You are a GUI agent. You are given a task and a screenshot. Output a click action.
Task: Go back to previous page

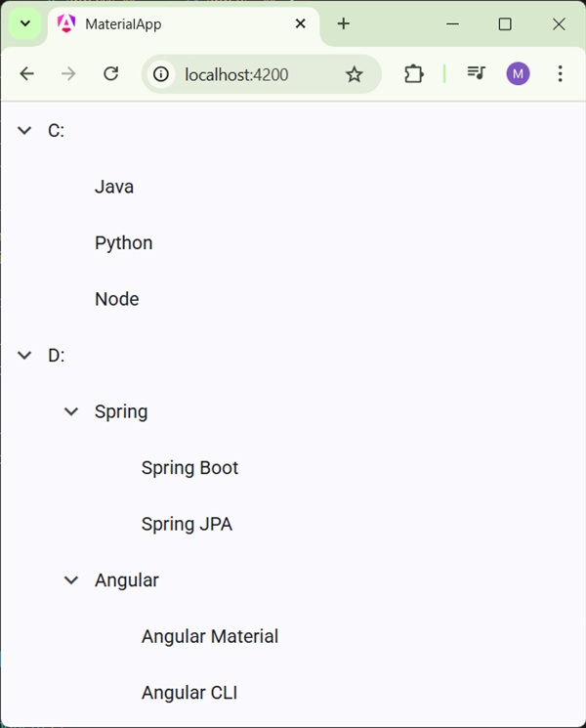click(x=27, y=74)
